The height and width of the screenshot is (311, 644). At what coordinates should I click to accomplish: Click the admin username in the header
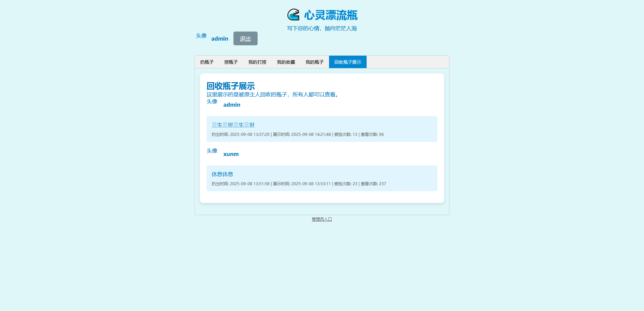point(220,39)
